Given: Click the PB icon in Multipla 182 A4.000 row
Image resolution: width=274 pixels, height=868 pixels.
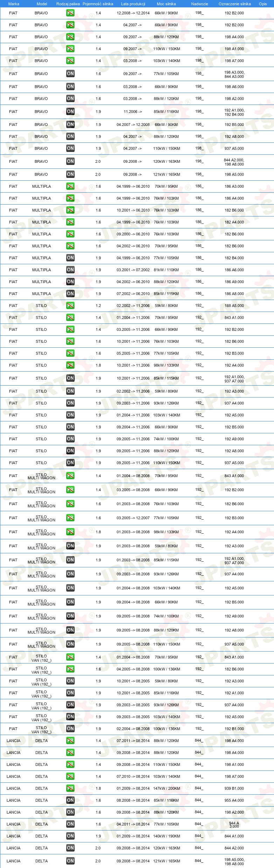Looking at the screenshot, I should click(70, 222).
